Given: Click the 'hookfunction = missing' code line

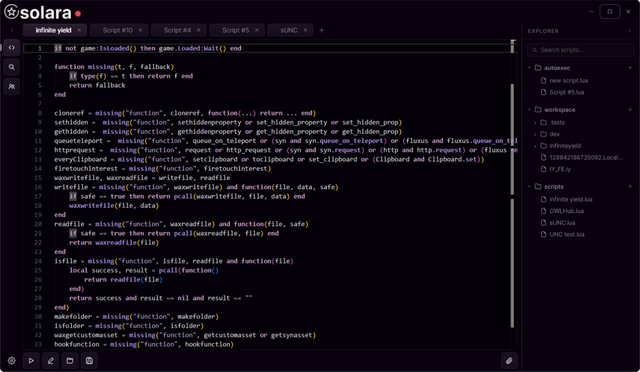Looking at the screenshot, I should point(144,344).
